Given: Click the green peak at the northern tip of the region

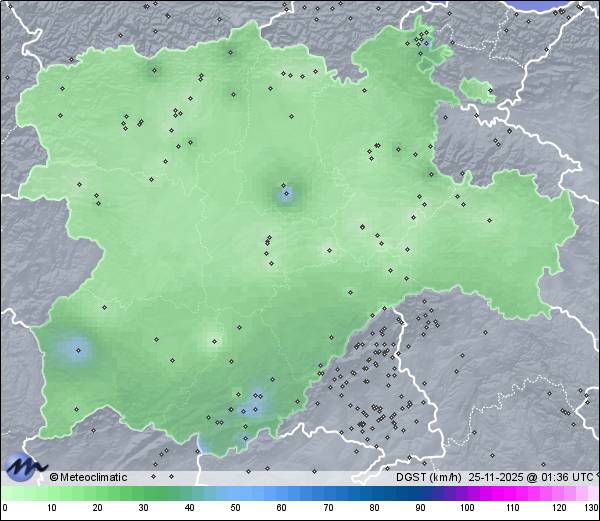Looking at the screenshot, I should (240, 40).
